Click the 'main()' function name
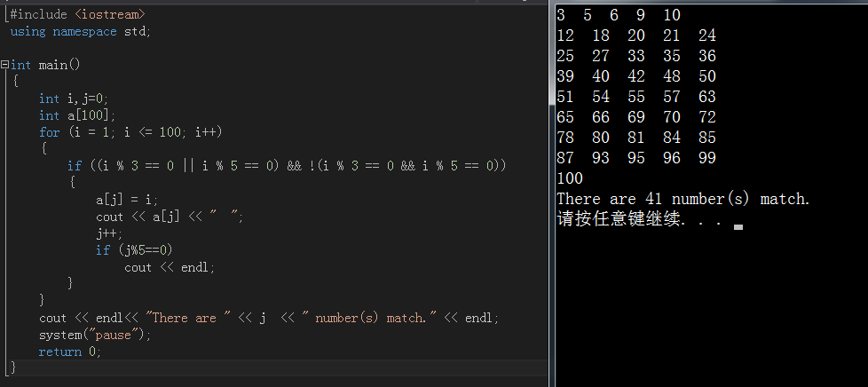The image size is (868, 387). [59, 66]
